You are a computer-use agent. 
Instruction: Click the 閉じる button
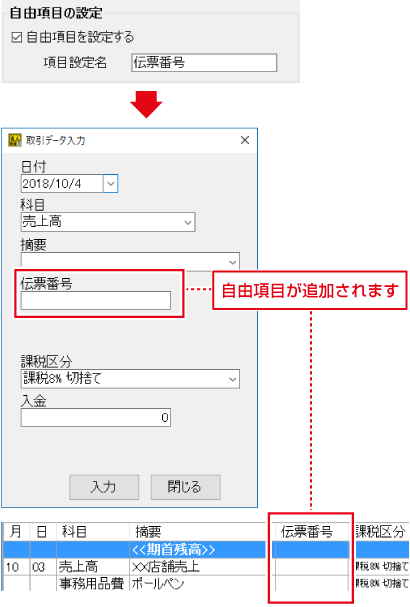[x=185, y=487]
